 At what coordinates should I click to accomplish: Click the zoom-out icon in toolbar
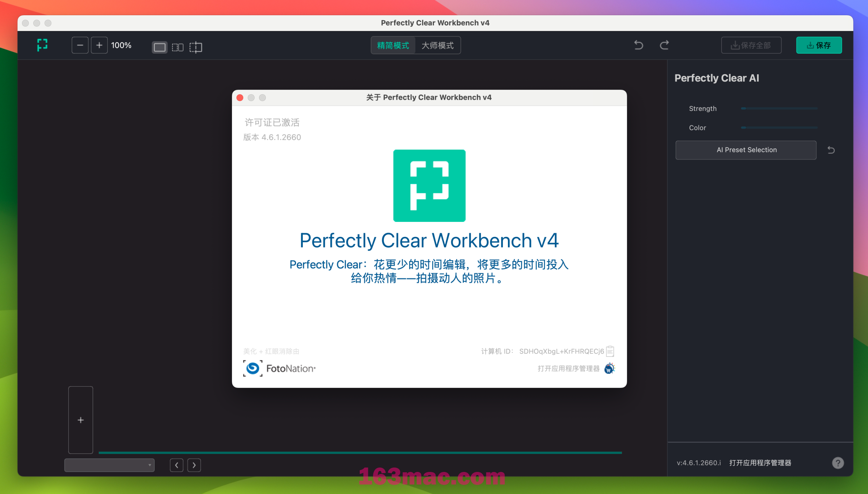coord(80,45)
